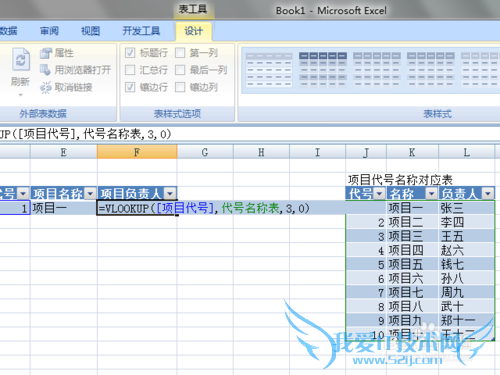Screen dimensions: 500x375
Task: Toggle Header Row (标题行) checkbox
Action: (130, 53)
